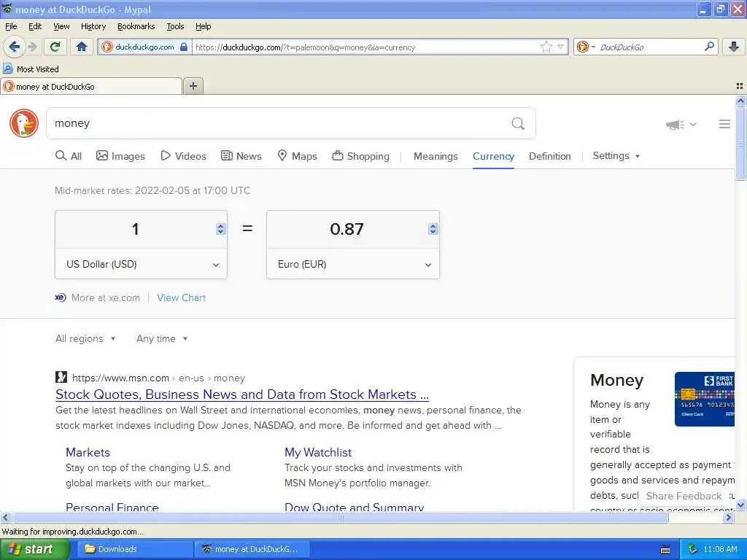Screen dimensions: 747x560
Task: Open a new tab with the plus button
Action: (x=193, y=86)
